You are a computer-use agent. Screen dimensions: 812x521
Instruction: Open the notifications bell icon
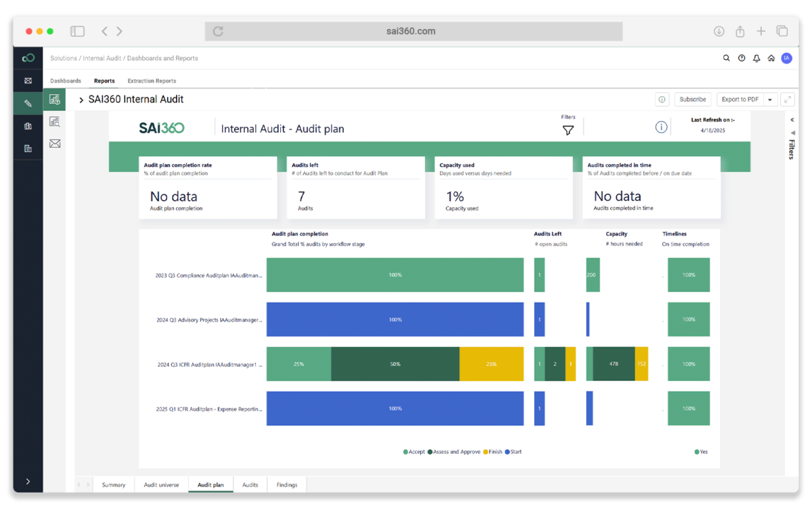point(756,58)
